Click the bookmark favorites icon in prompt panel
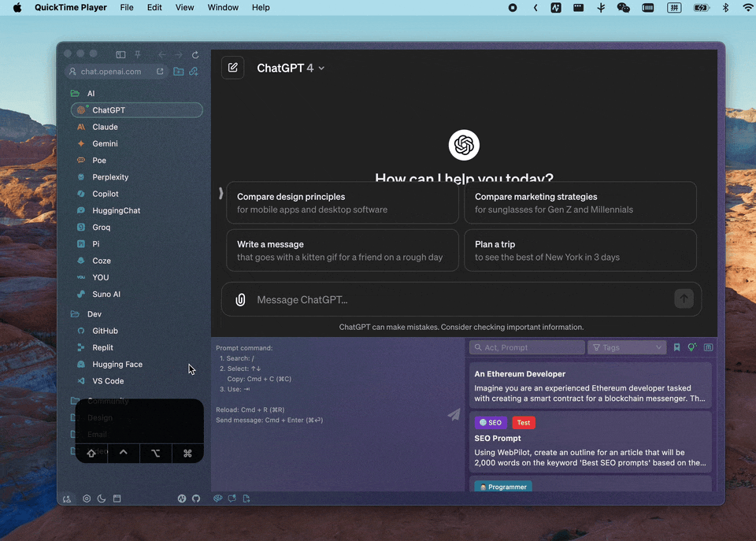 (677, 347)
